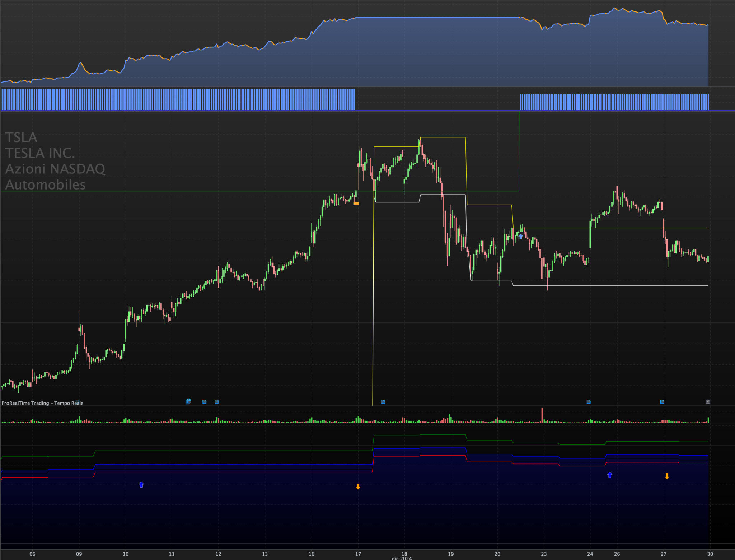Click the orange rectangle marker under the price candles
This screenshot has width=735, height=560.
click(356, 204)
